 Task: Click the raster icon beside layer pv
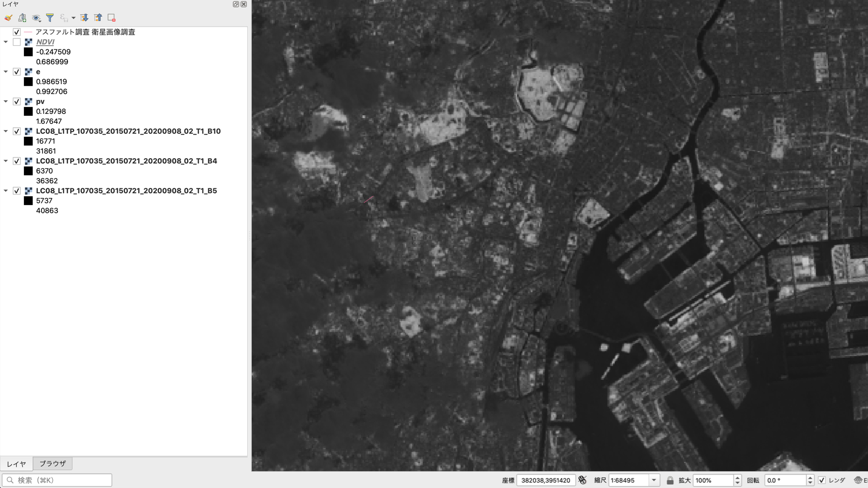pos(28,102)
